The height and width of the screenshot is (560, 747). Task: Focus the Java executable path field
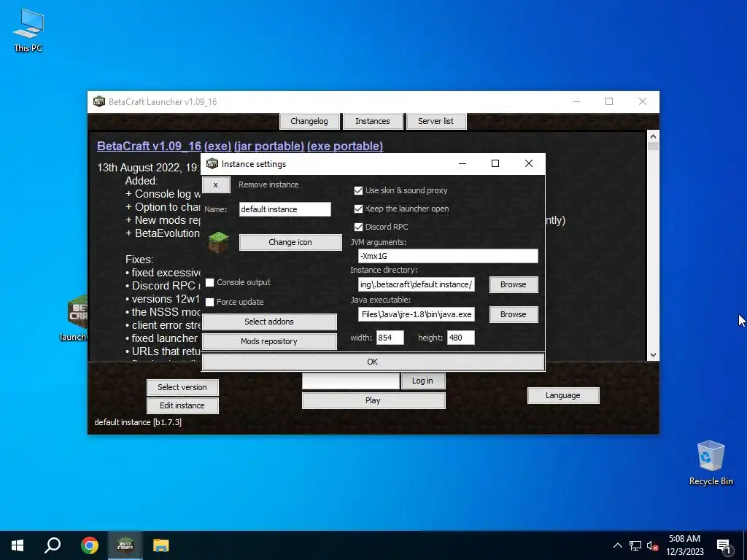point(416,314)
